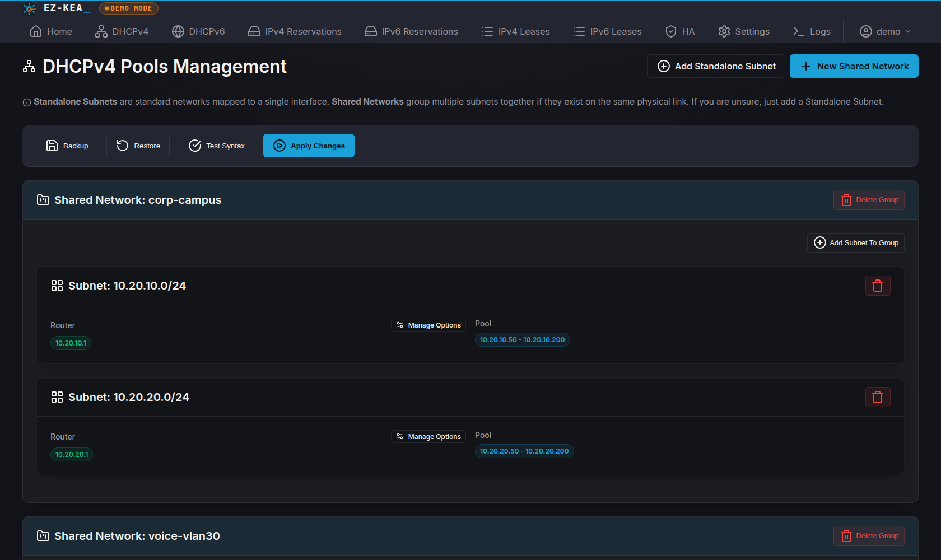Click the IPv6 Leases list icon
This screenshot has width=941, height=560.
tap(579, 31)
